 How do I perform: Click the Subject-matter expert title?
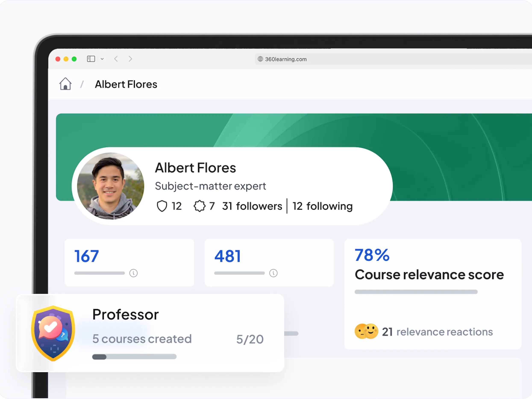point(210,186)
